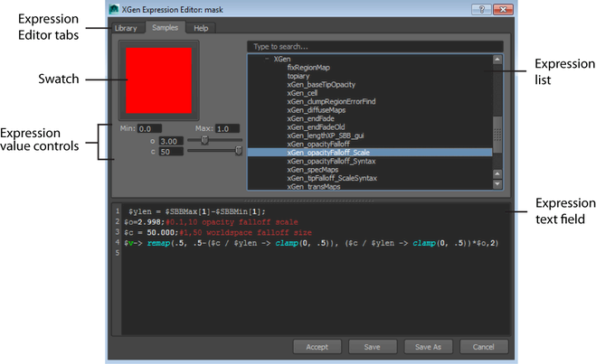
Task: Click the bottom scroll-down arrow of list
Action: [497, 184]
